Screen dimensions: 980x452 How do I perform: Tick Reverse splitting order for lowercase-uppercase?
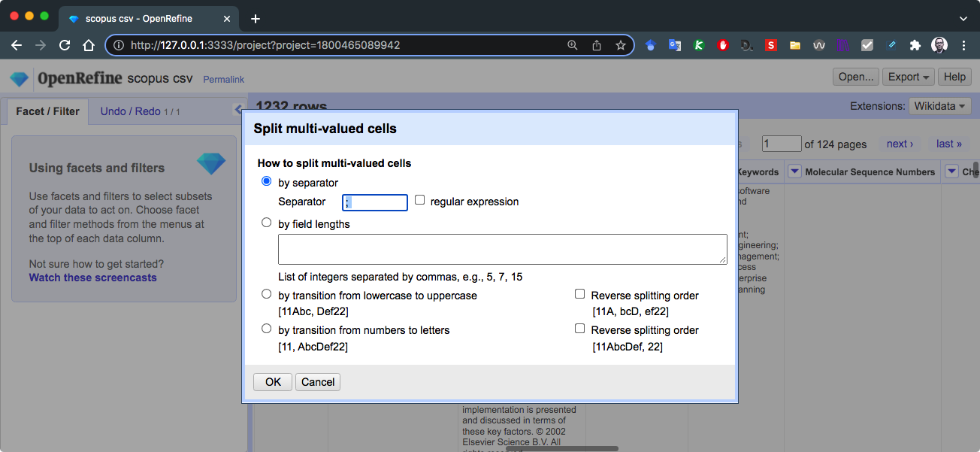(x=580, y=294)
